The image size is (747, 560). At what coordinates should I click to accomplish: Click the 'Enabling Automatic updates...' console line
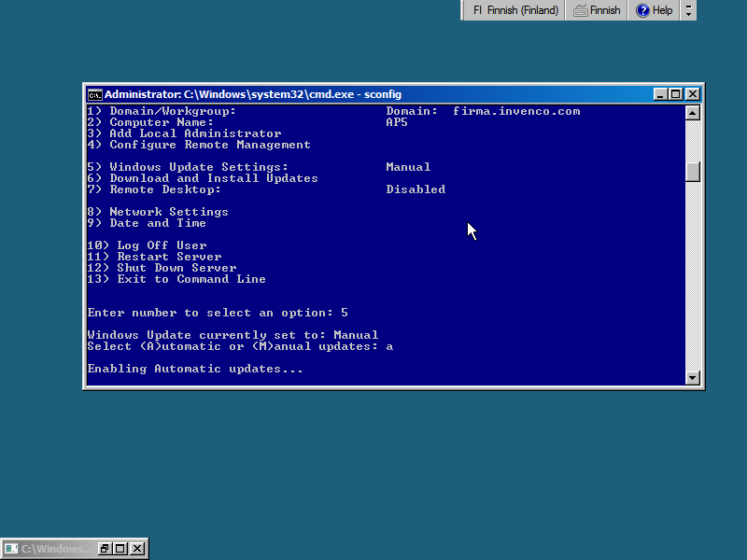click(195, 369)
